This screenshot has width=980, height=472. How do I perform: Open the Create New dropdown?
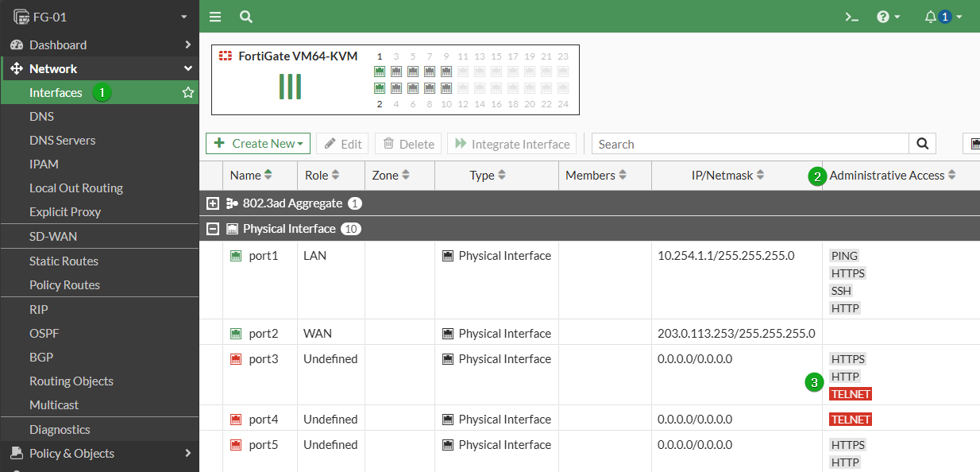(x=258, y=144)
